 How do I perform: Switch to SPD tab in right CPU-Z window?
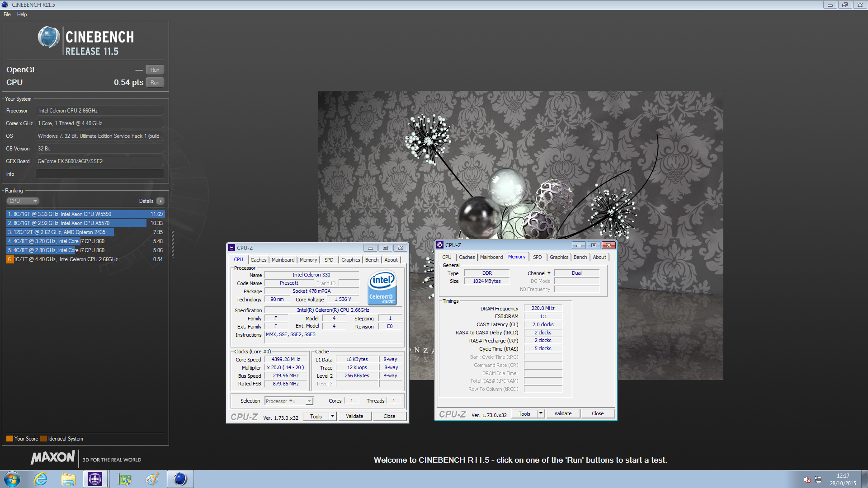[x=537, y=257]
